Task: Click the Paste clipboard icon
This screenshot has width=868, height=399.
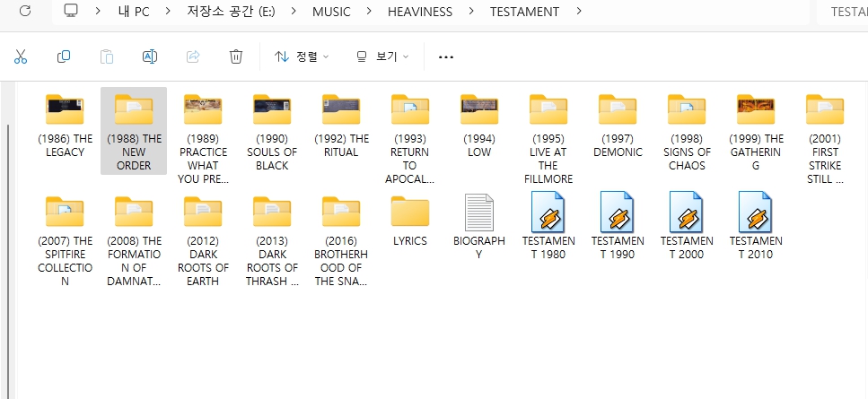Action: click(x=107, y=56)
